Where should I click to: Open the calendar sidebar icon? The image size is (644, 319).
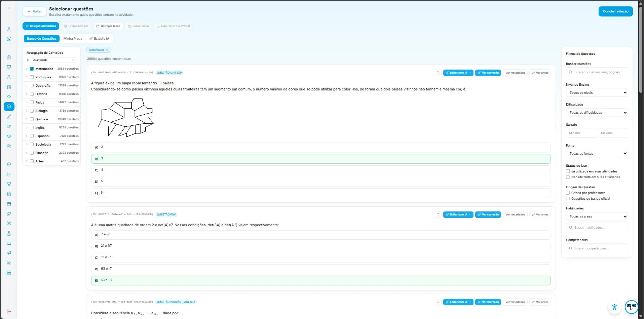pyautogui.click(x=9, y=204)
